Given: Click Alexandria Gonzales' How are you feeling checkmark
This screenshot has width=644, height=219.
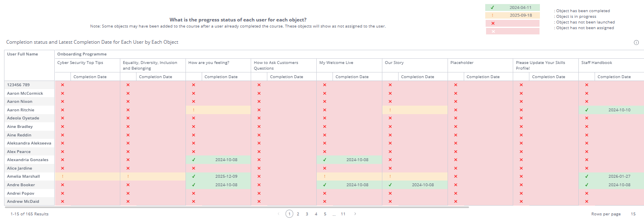Looking at the screenshot, I should 194,160.
